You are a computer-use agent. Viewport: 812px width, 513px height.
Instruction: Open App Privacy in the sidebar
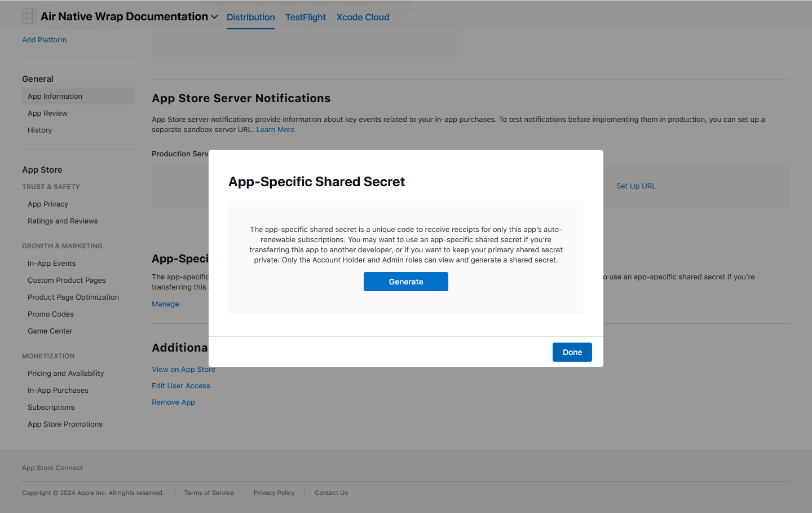point(48,204)
